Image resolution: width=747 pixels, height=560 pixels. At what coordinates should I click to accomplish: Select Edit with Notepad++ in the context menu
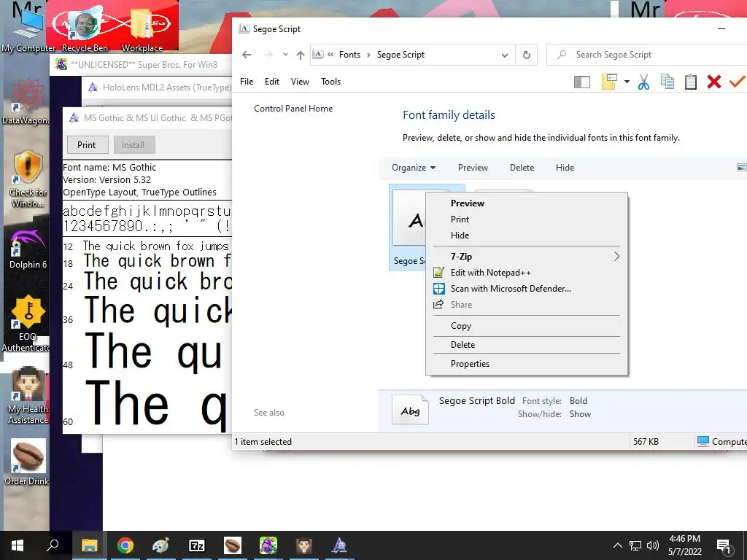527,273
